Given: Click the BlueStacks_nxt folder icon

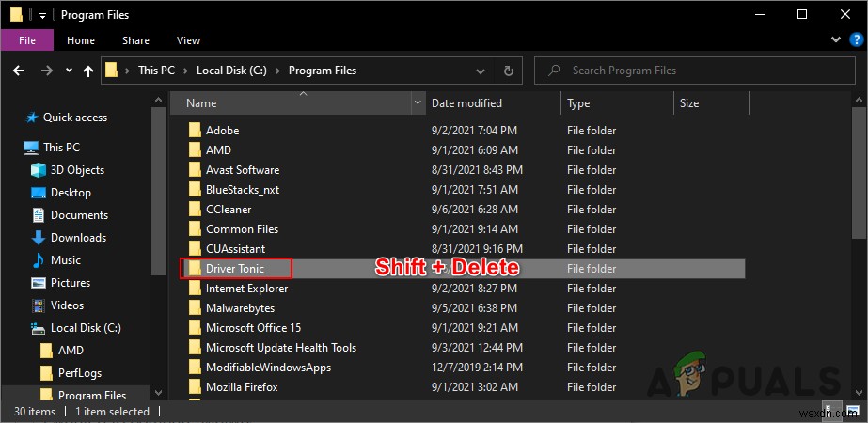Looking at the screenshot, I should click(x=195, y=190).
